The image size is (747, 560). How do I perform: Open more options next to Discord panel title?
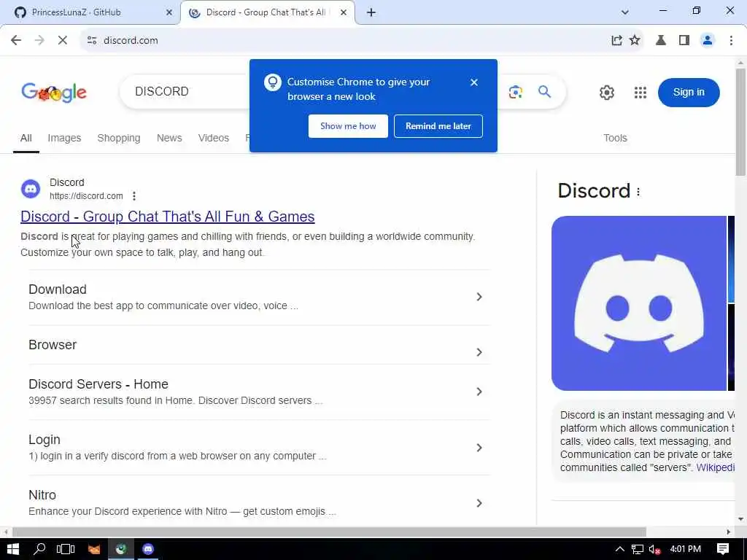(638, 192)
